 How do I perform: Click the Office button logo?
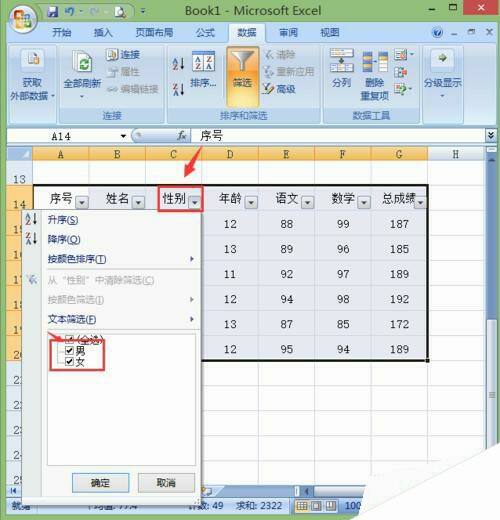[x=22, y=18]
